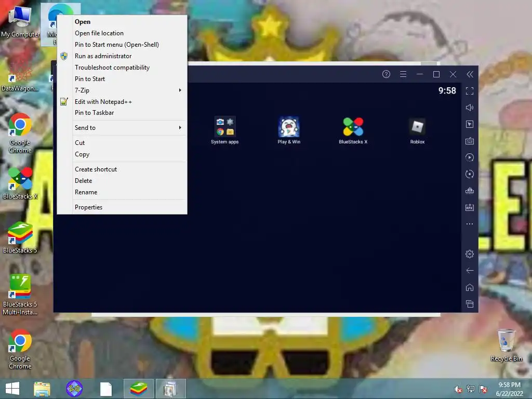Select Create shortcut
Viewport: 532px width, 399px height.
pyautogui.click(x=122, y=169)
